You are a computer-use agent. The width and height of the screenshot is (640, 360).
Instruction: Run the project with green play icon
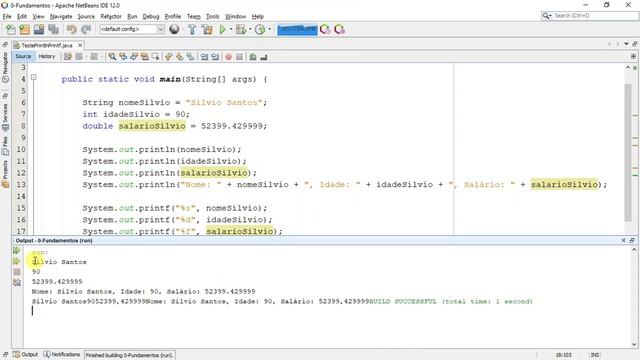(222, 29)
